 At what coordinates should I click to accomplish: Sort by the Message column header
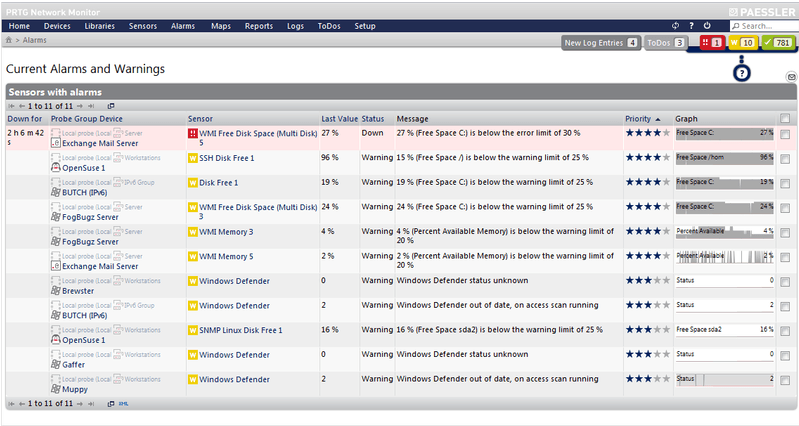(412, 119)
